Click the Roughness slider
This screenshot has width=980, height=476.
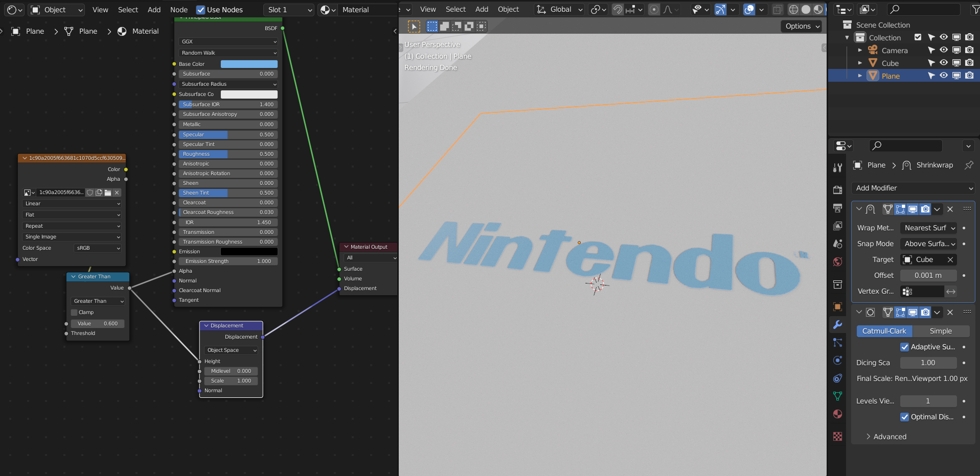(228, 154)
